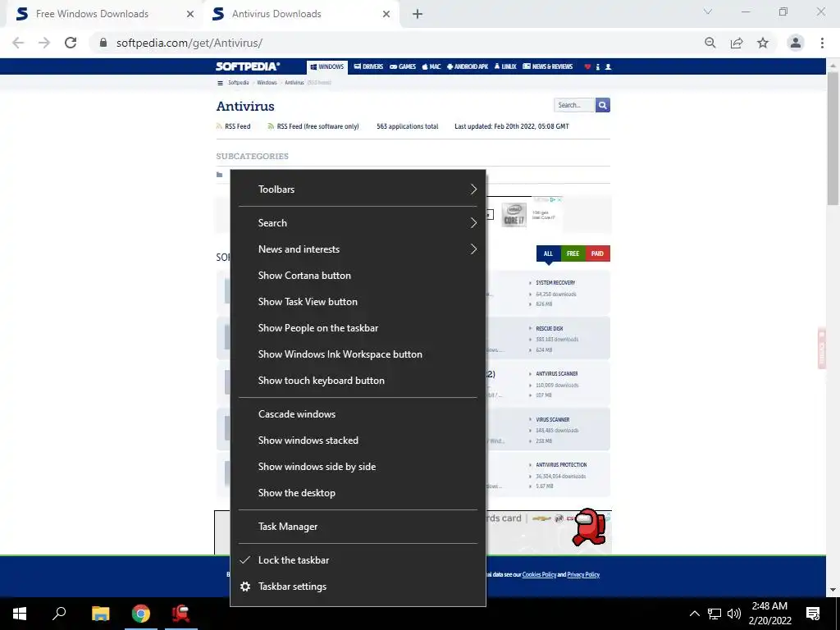Screen dimensions: 840x630
Task: Close the Free Windows Downloads tab
Action: [189, 14]
